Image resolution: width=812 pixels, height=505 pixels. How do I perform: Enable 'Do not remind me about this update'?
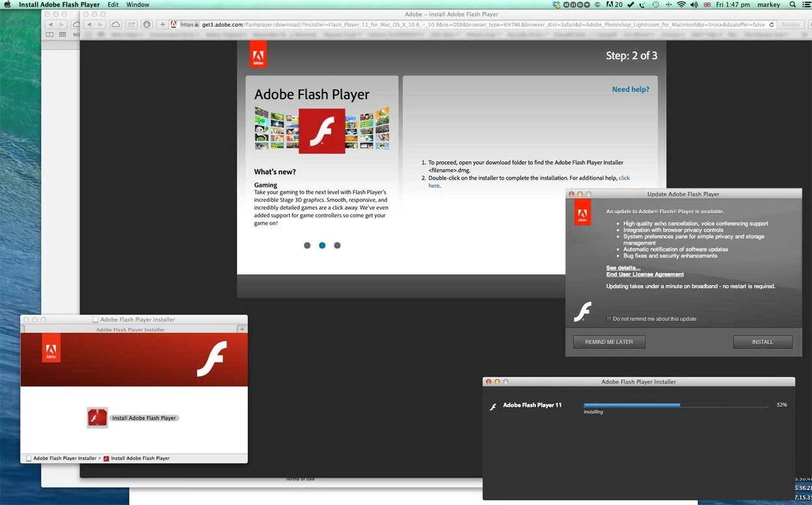coord(609,319)
